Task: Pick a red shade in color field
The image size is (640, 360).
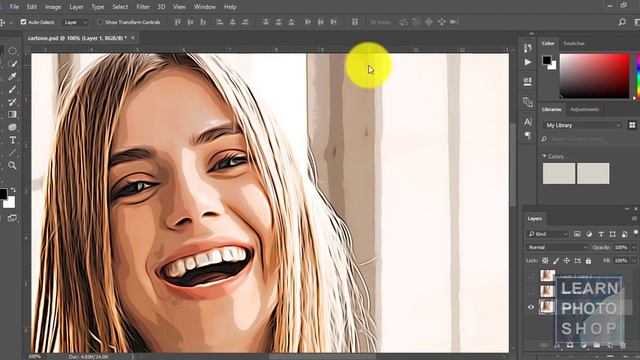Action: click(594, 76)
